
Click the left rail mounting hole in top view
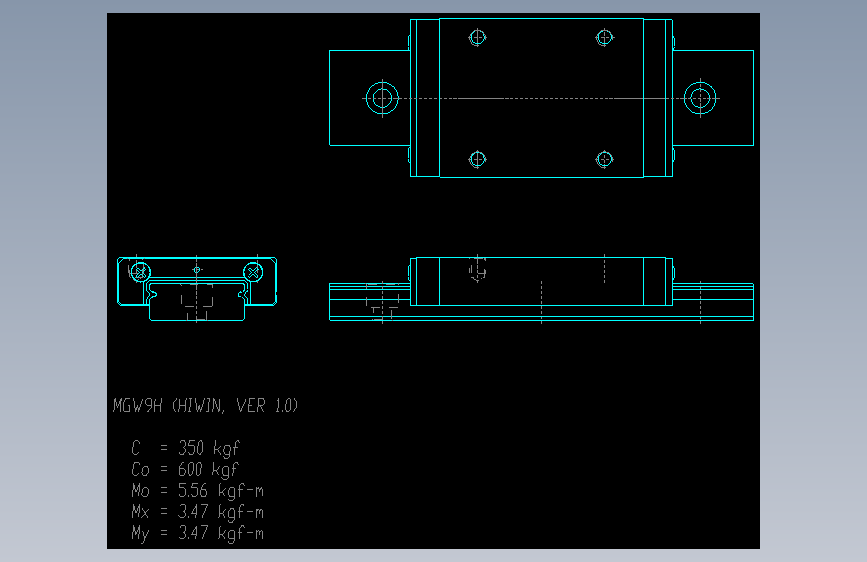click(x=382, y=98)
